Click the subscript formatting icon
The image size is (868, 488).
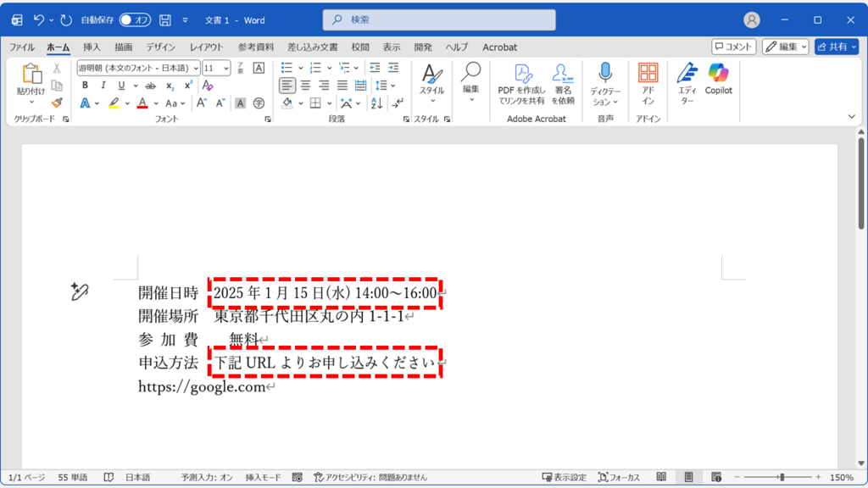170,86
